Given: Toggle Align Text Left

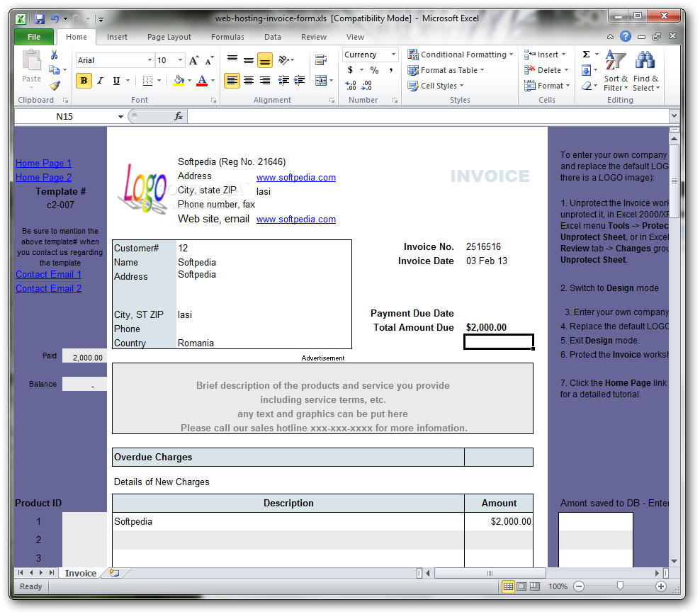Looking at the screenshot, I should pyautogui.click(x=232, y=81).
